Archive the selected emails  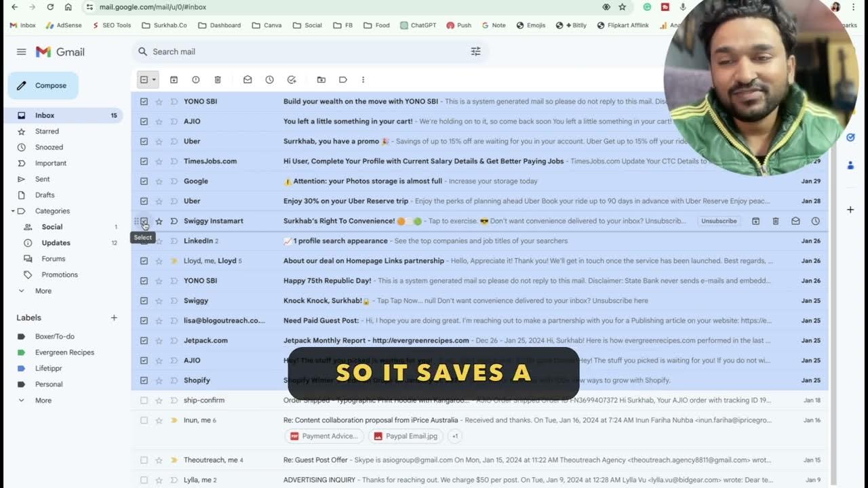pyautogui.click(x=174, y=80)
